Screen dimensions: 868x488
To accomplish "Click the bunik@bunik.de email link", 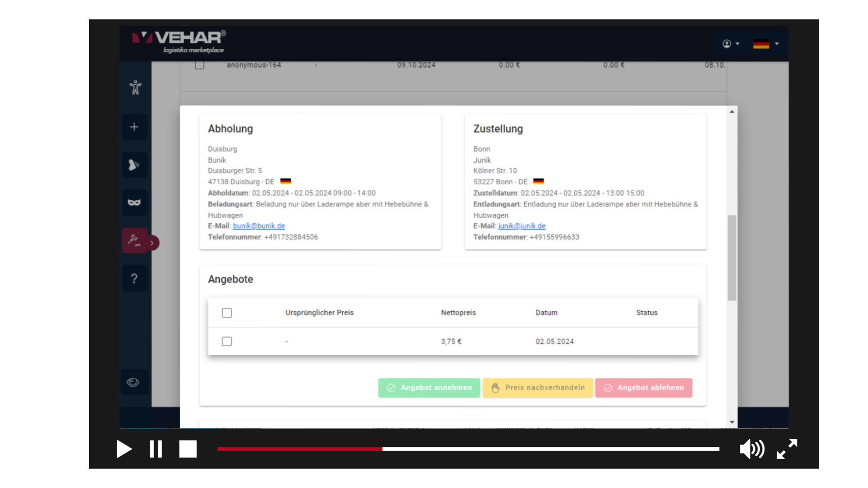I will [x=259, y=226].
